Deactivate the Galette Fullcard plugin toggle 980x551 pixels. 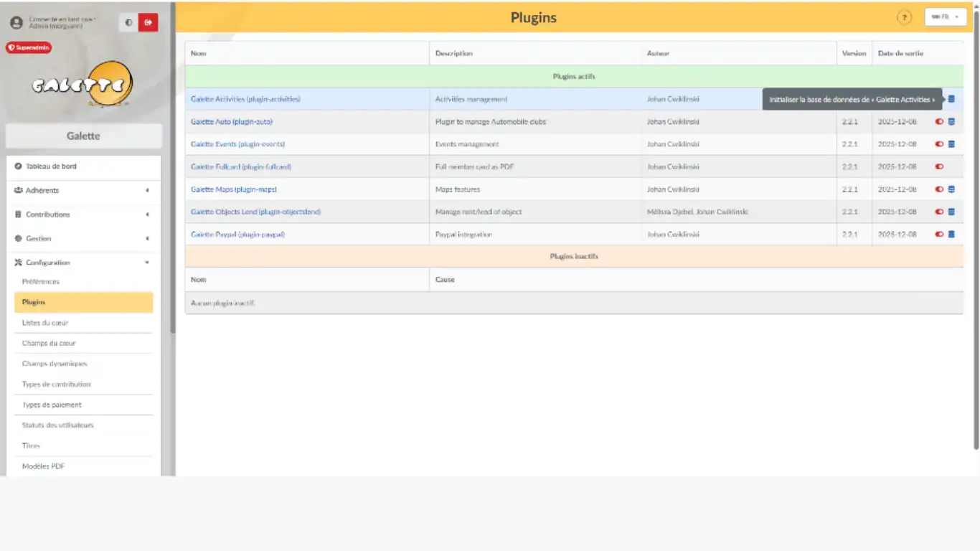(x=939, y=167)
